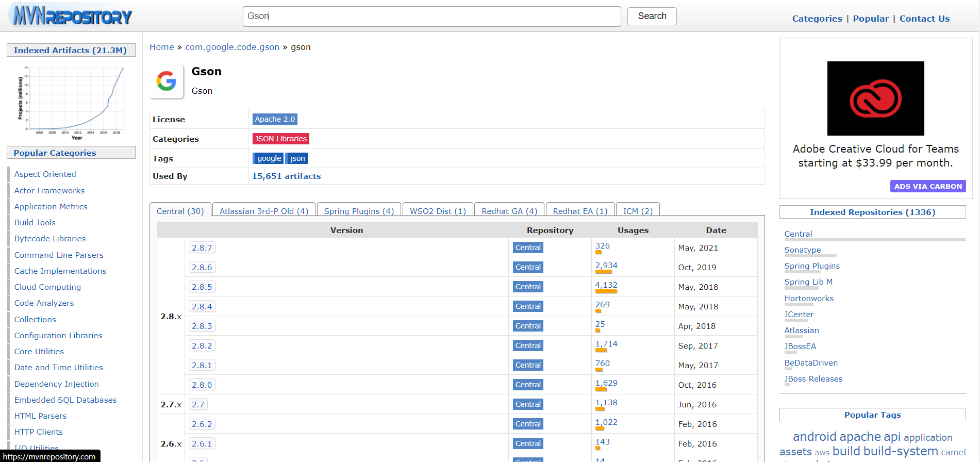Open the Categories top navigation link
The height and width of the screenshot is (462, 980).
[817, 19]
